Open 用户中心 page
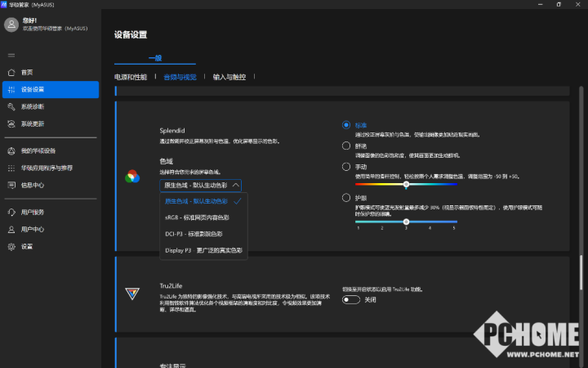The image size is (588, 368). (x=51, y=230)
